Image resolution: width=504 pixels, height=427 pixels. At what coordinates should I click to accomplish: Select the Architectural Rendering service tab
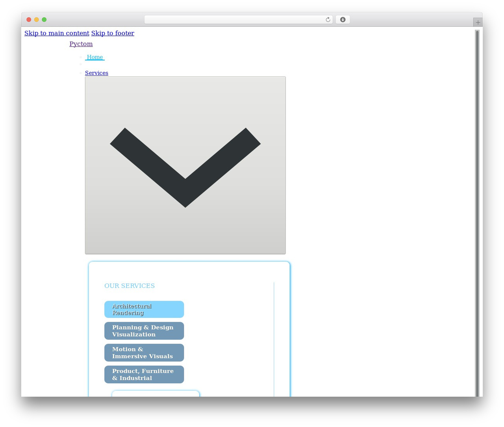pos(144,309)
